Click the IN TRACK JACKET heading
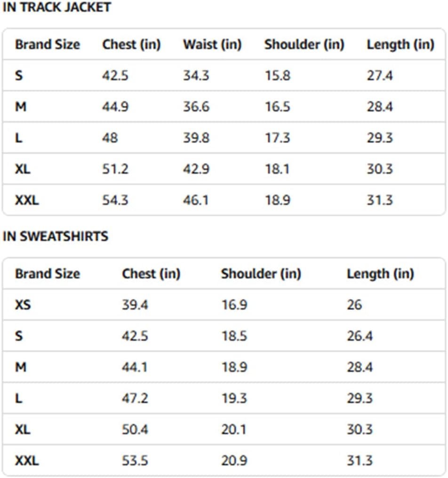Image resolution: width=448 pixels, height=478 pixels. pos(57,7)
